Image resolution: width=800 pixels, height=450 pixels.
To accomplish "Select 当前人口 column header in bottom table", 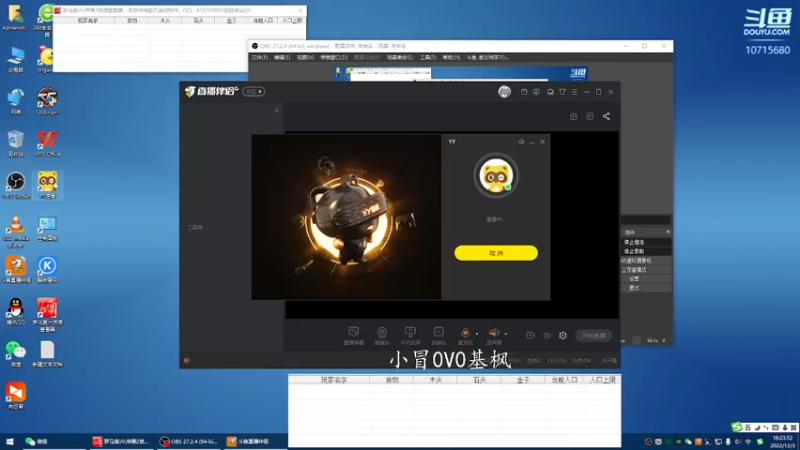I will coord(564,380).
